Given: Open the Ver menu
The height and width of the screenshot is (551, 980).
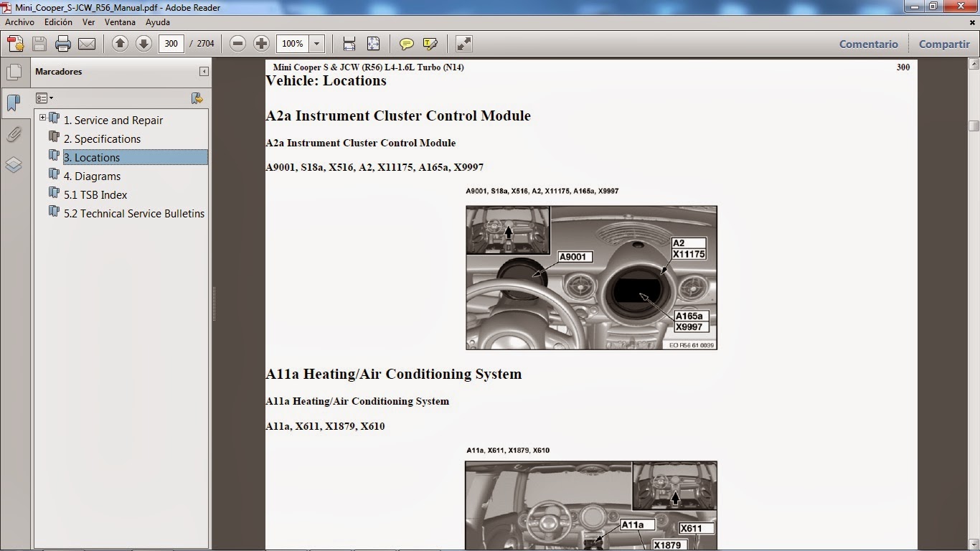Looking at the screenshot, I should 88,22.
